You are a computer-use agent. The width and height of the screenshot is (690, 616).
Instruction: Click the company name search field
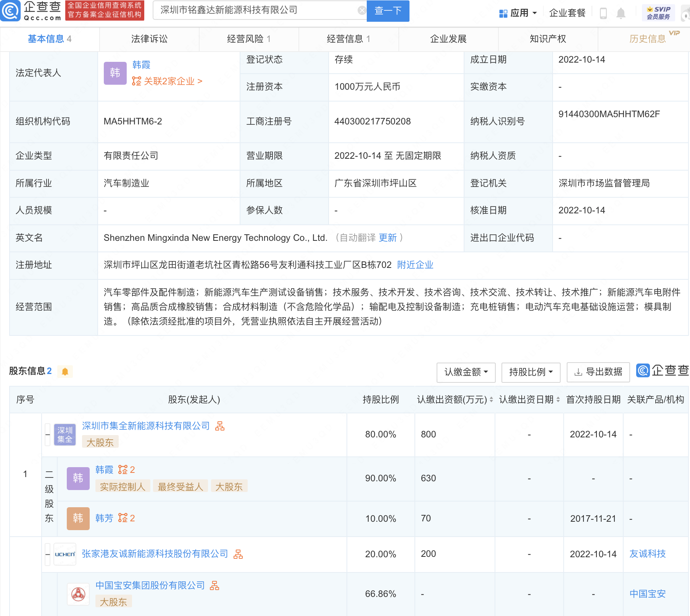256,10
